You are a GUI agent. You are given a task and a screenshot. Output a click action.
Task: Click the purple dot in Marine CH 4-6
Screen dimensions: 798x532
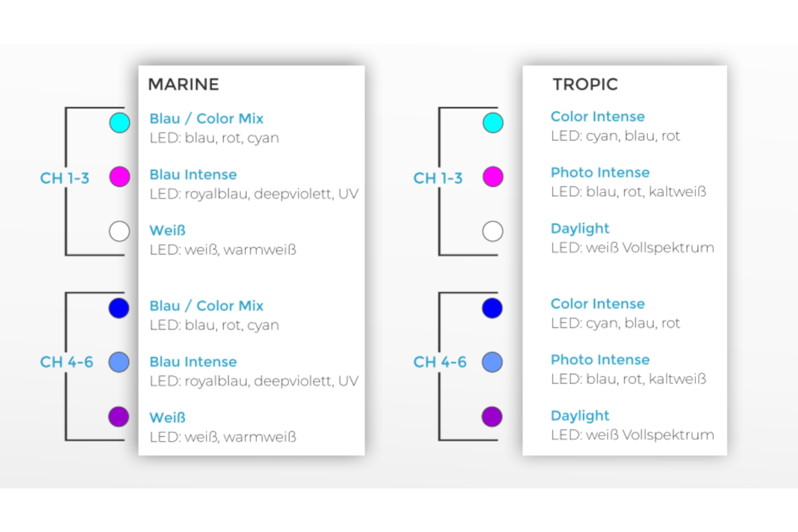119,417
